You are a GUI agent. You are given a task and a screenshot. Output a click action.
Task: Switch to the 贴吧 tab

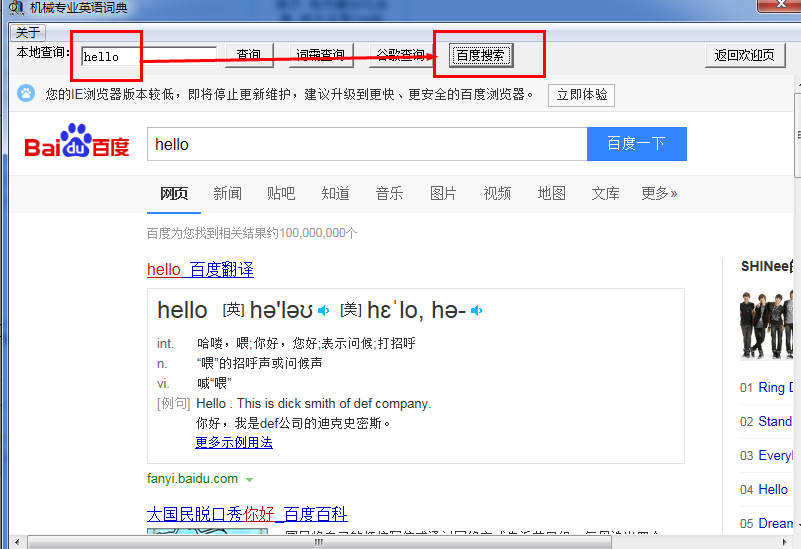pyautogui.click(x=281, y=194)
